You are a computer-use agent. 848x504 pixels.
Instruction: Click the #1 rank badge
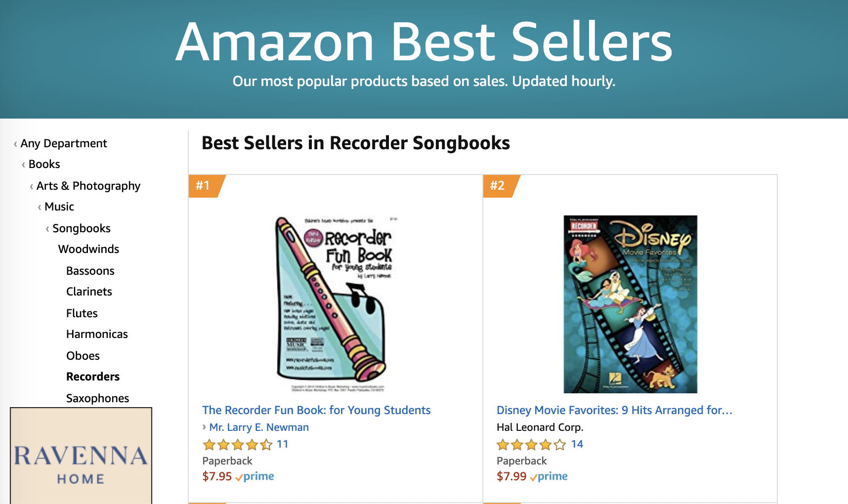click(205, 186)
